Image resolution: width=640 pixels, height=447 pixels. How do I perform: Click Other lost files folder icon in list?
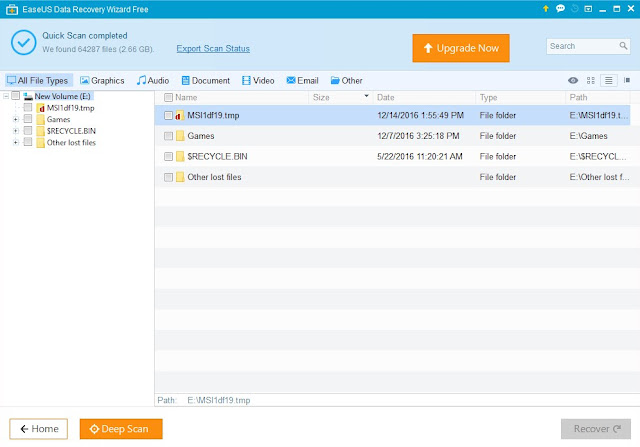(x=180, y=177)
